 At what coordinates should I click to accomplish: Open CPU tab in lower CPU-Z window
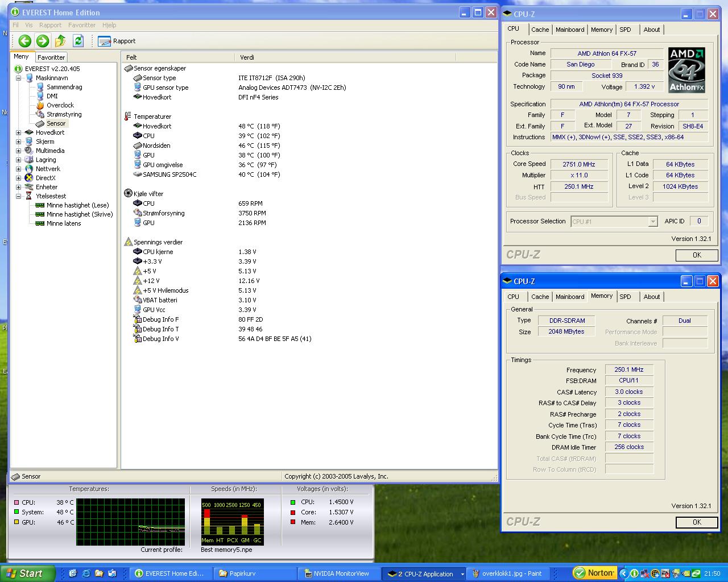tap(514, 297)
